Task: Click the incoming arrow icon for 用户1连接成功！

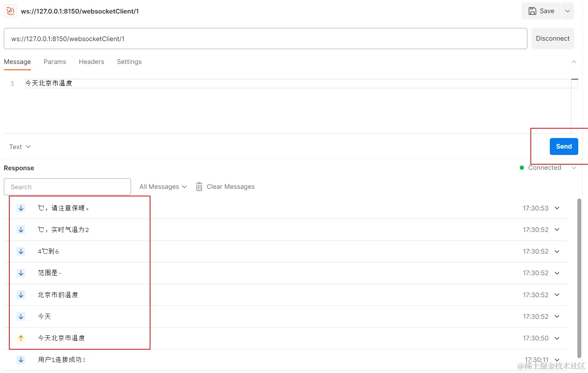Action: pos(21,359)
